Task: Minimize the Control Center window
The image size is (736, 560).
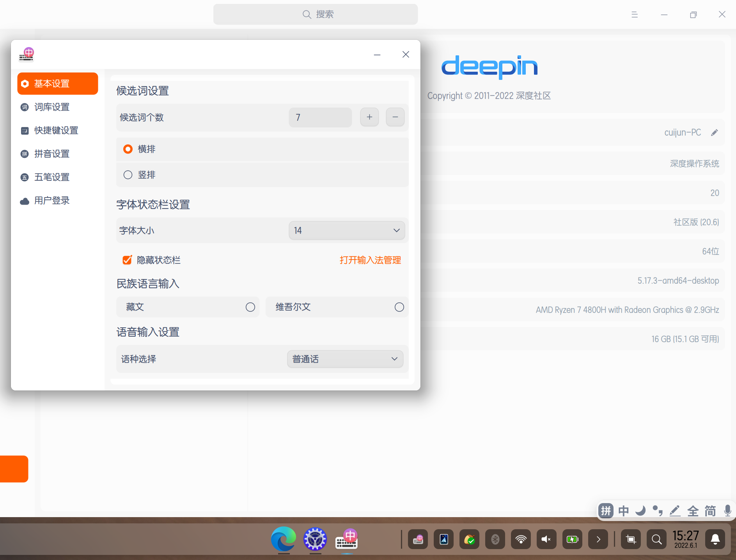Action: 664,14
